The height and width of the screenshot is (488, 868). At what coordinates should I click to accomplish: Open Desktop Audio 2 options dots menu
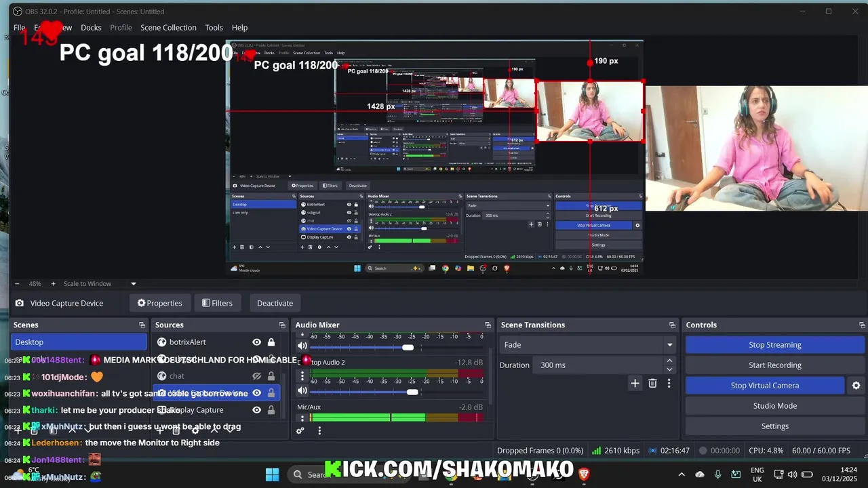(302, 376)
